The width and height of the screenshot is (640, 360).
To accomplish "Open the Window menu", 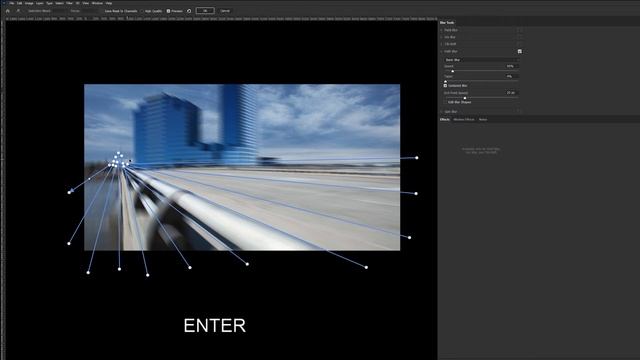I will (97, 3).
